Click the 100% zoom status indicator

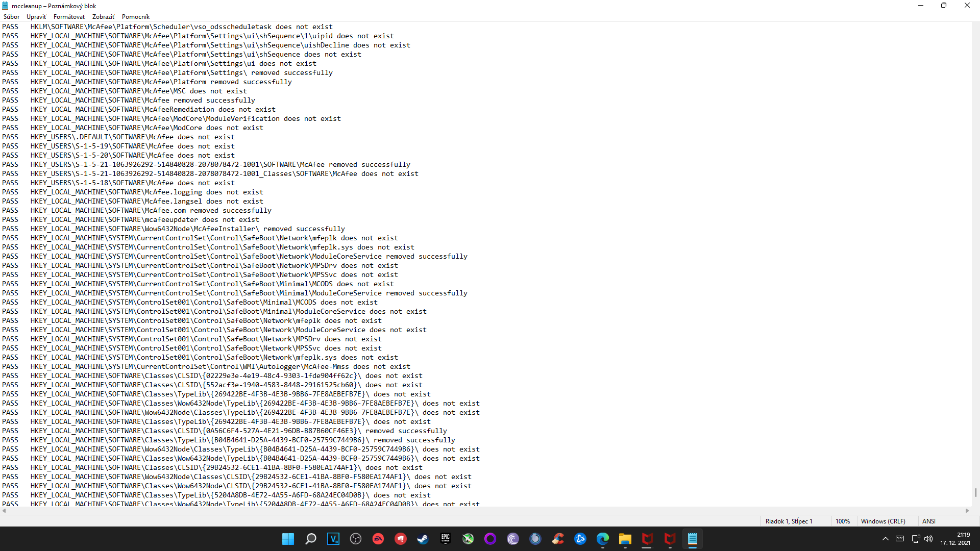click(x=843, y=521)
